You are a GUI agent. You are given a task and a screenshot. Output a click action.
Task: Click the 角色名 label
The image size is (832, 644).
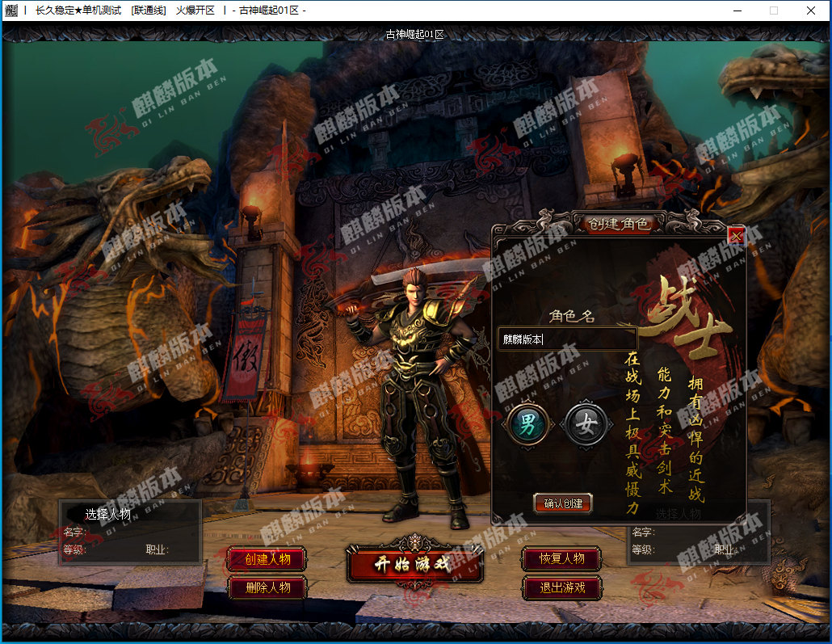click(571, 316)
